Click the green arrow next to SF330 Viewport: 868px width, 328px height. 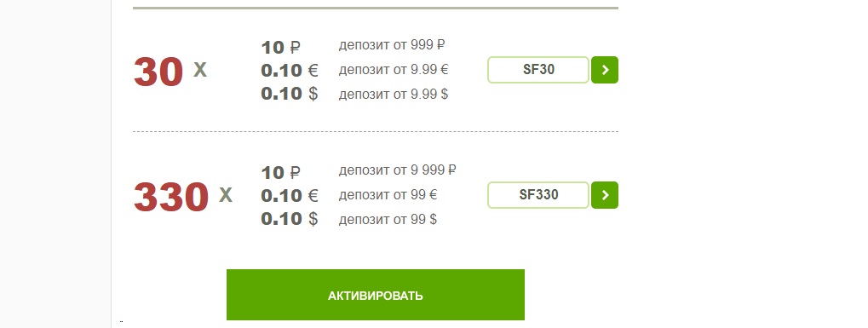(x=605, y=195)
